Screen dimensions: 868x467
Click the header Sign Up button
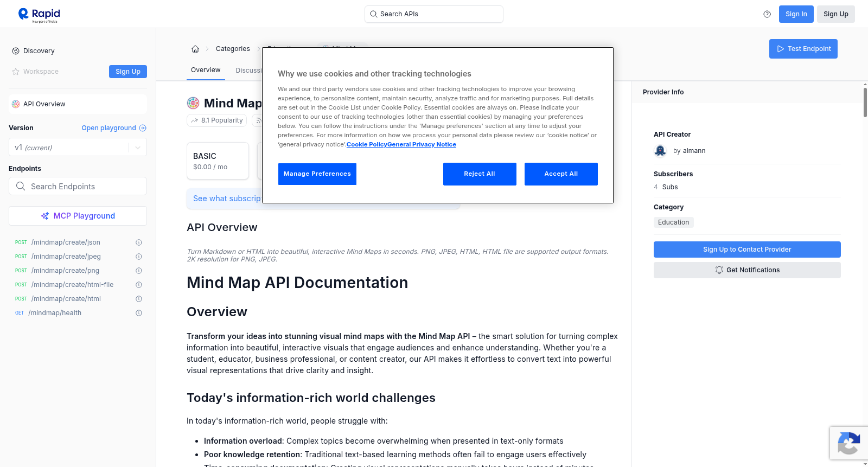(835, 14)
